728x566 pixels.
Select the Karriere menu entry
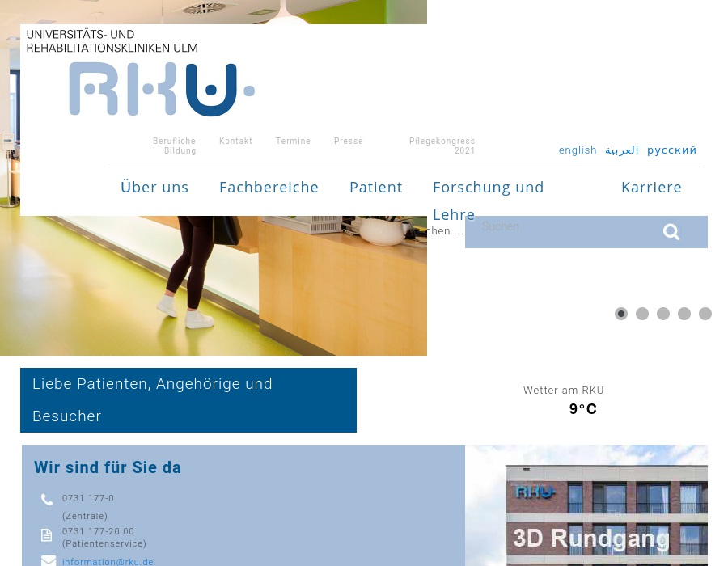(x=651, y=187)
